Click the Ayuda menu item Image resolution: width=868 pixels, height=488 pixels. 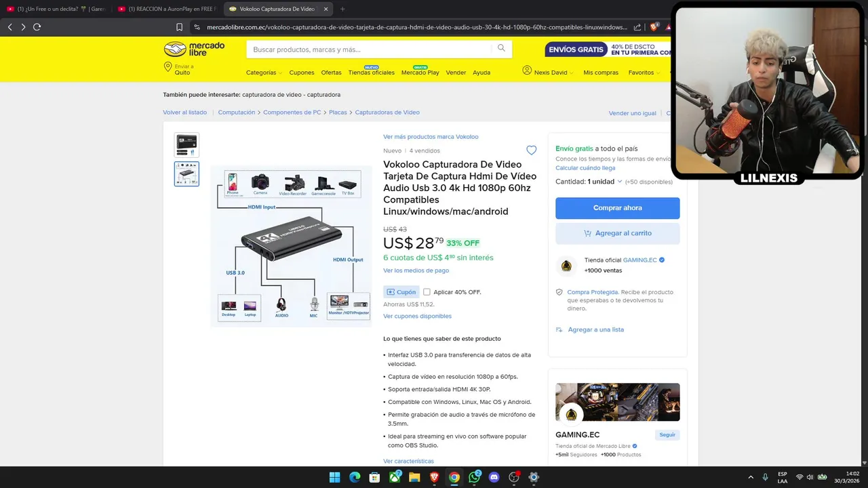(x=481, y=73)
